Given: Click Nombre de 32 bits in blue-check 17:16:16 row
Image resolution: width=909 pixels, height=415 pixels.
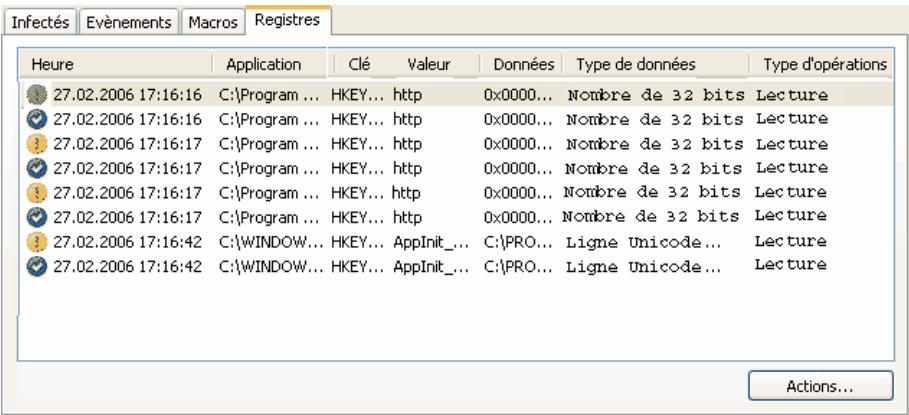Looking at the screenshot, I should [x=655, y=120].
